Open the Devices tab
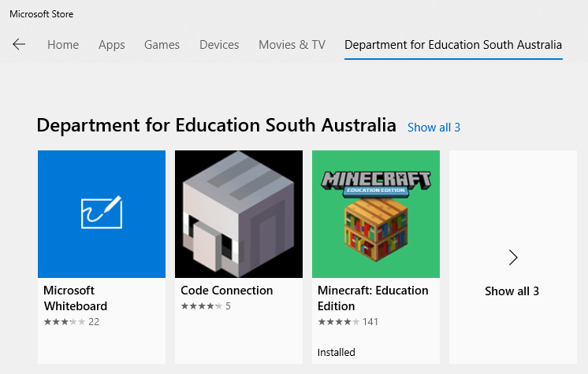This screenshot has width=588, height=374. tap(219, 45)
